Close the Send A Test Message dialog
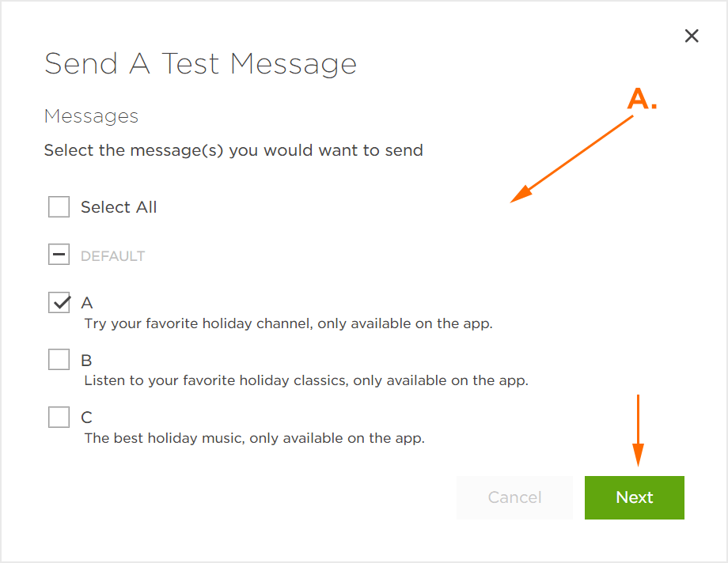 (692, 36)
